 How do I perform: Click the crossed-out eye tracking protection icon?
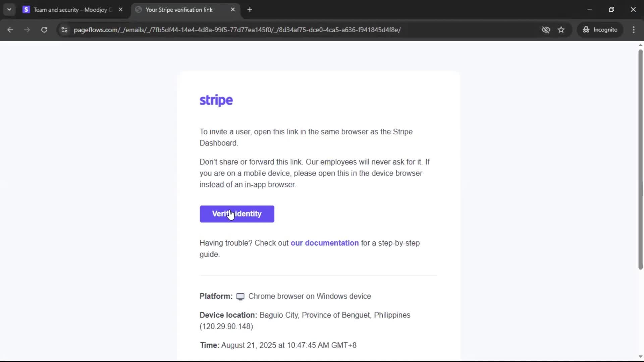tap(546, 30)
